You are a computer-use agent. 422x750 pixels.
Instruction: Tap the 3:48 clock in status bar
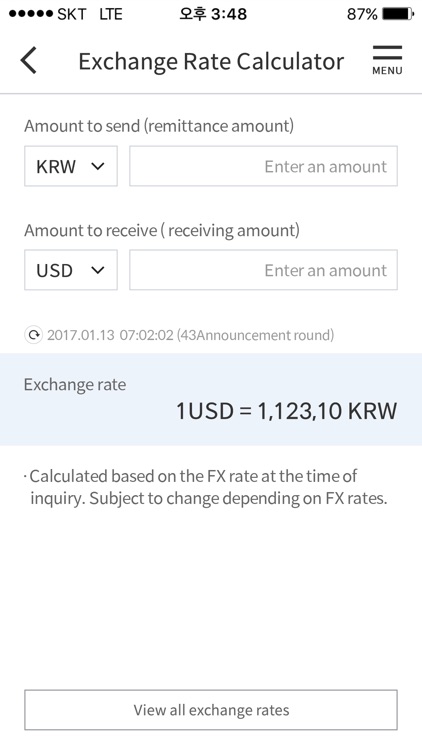213,14
